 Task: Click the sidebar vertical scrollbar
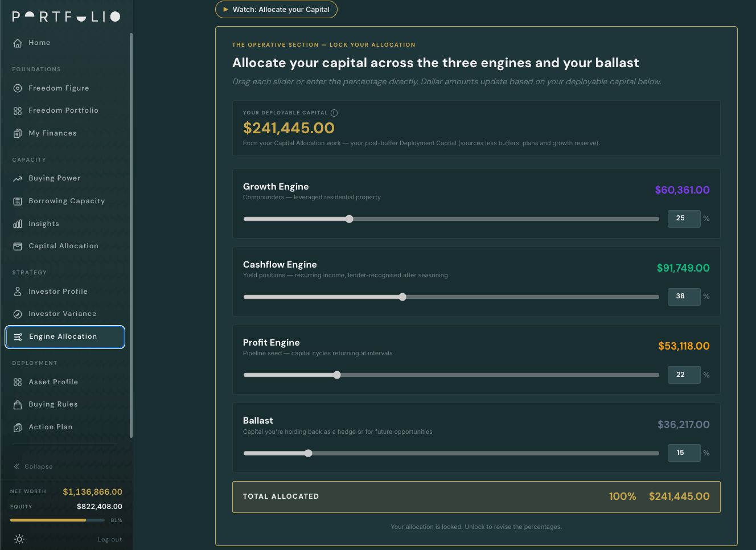click(x=132, y=235)
